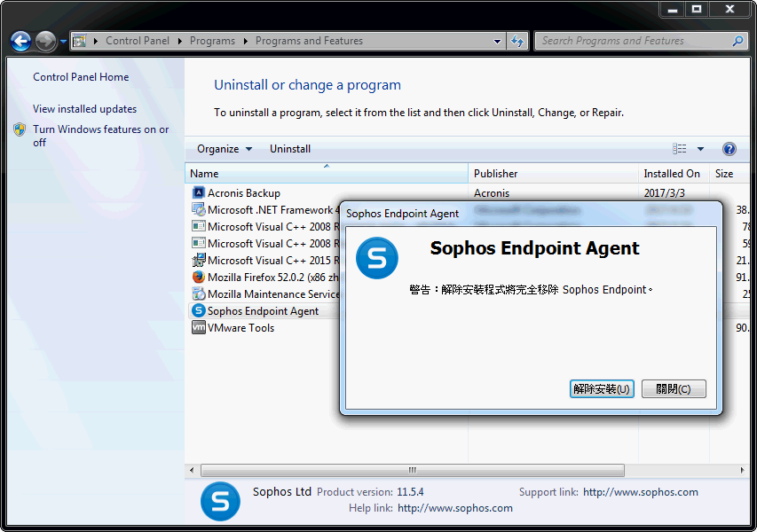
Task: Click the Mozilla Maintenance Service icon
Action: (198, 293)
